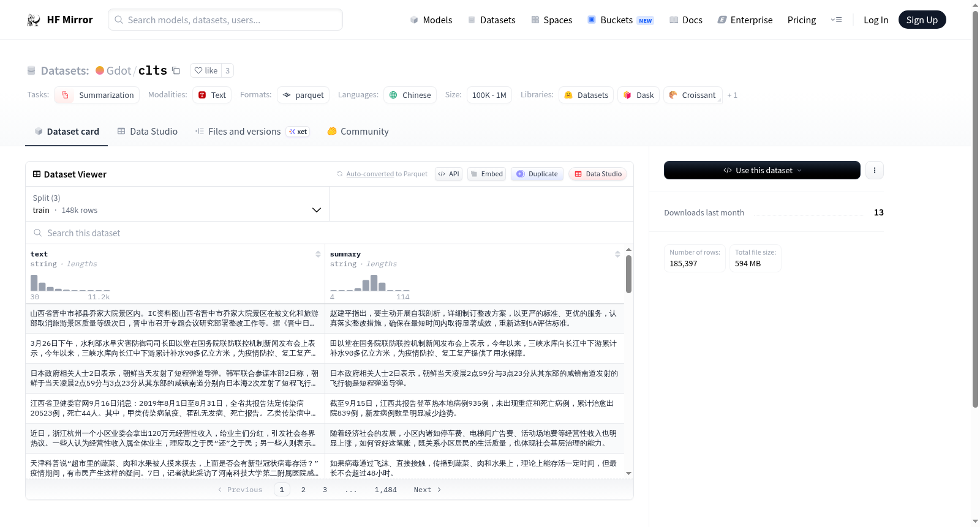Open Files and versions tab

coord(252,132)
